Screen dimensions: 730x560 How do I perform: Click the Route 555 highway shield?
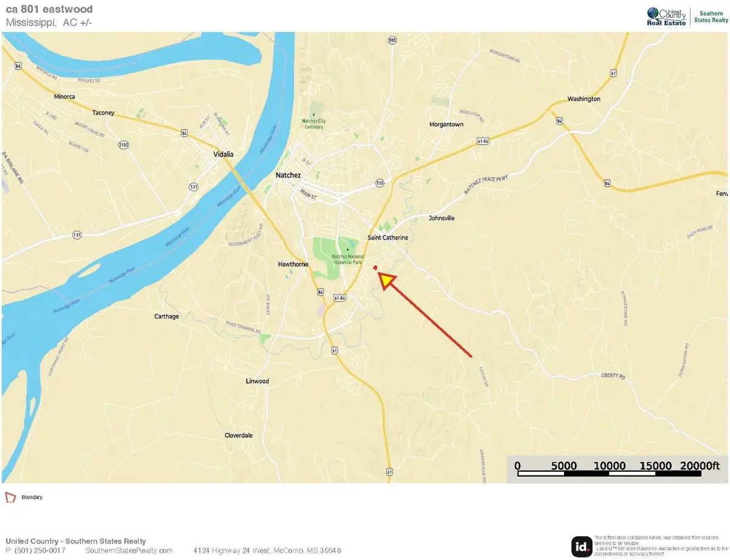392,40
